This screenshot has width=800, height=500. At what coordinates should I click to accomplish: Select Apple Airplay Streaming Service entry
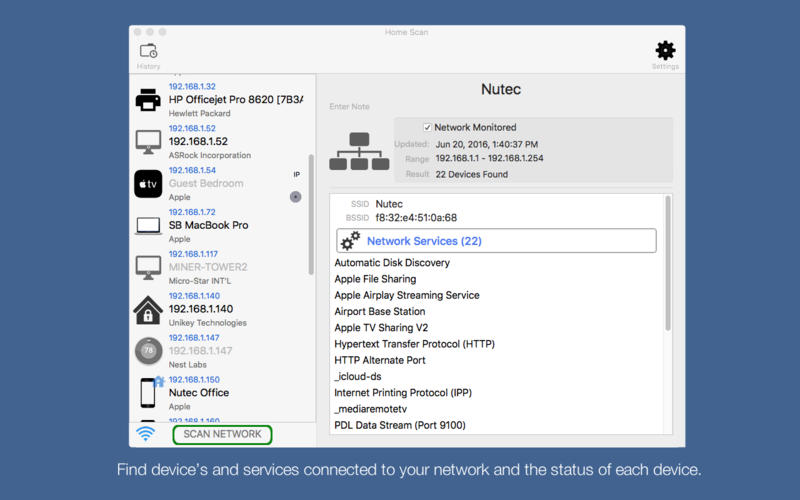[407, 295]
